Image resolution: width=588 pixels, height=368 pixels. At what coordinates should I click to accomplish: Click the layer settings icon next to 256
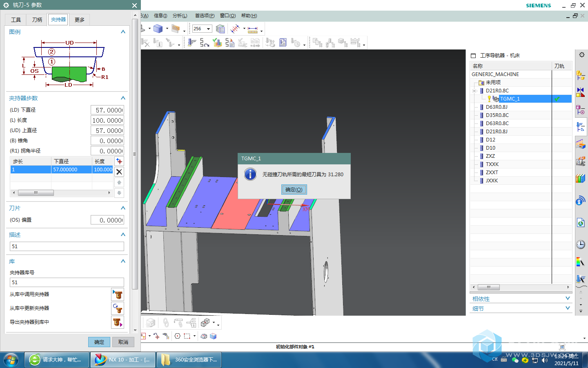[220, 29]
